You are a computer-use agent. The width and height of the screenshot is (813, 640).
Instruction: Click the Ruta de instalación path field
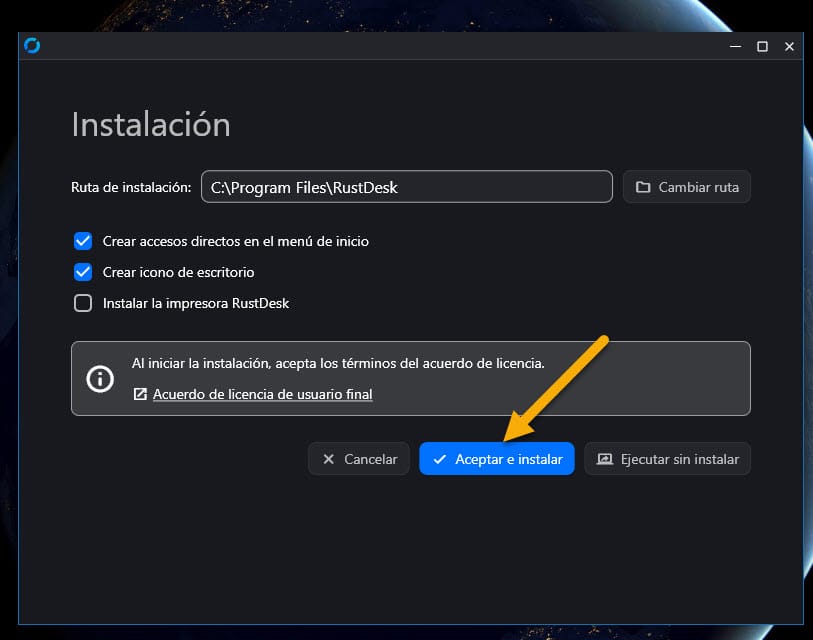pyautogui.click(x=406, y=187)
